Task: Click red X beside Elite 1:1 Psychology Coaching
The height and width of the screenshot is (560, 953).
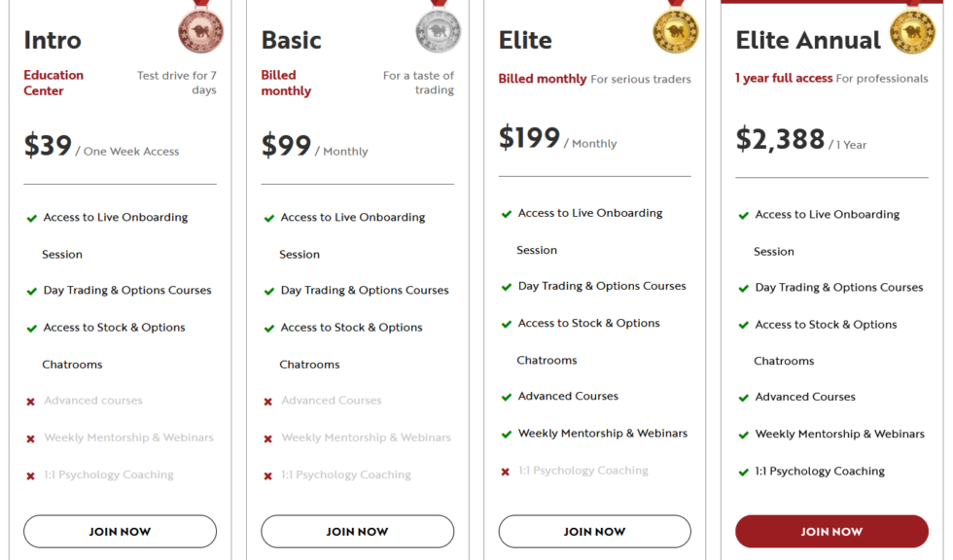Action: pos(506,472)
